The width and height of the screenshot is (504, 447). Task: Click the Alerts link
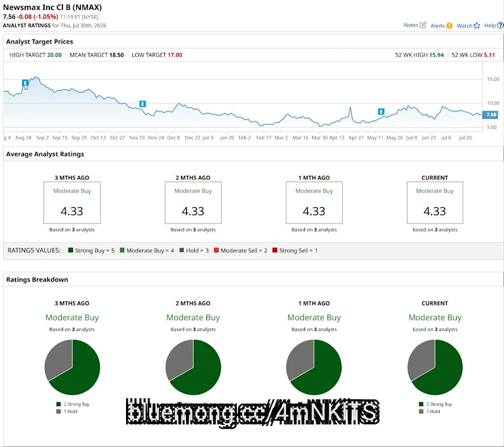[437, 26]
